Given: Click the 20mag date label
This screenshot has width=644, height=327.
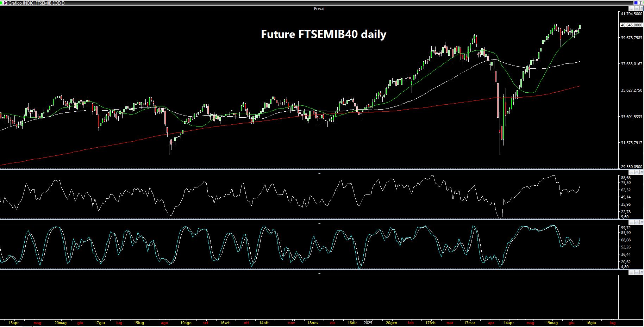Looking at the screenshot, I should click(x=61, y=323).
